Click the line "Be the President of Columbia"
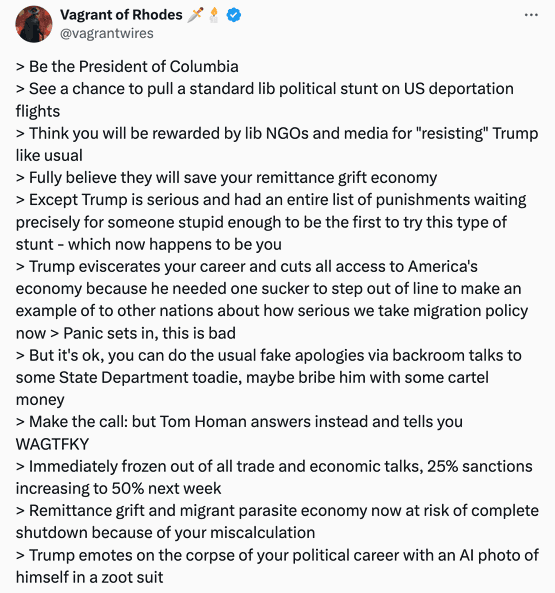The height and width of the screenshot is (593, 555). point(127,67)
